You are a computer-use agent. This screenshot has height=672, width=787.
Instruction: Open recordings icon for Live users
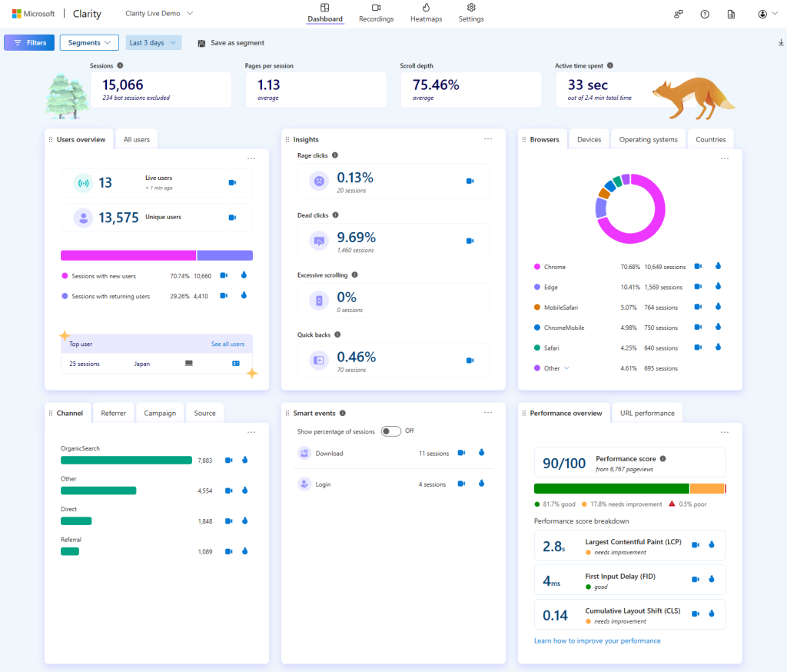pyautogui.click(x=232, y=183)
